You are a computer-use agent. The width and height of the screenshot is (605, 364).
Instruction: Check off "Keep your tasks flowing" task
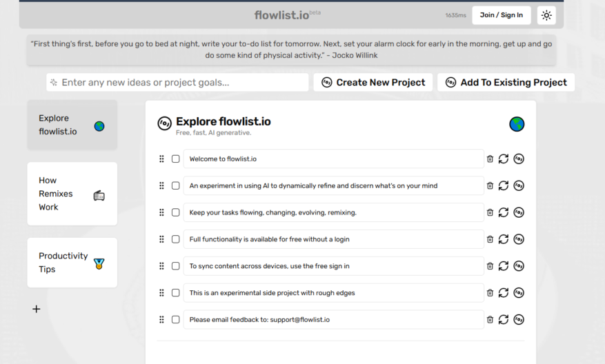[x=175, y=212]
